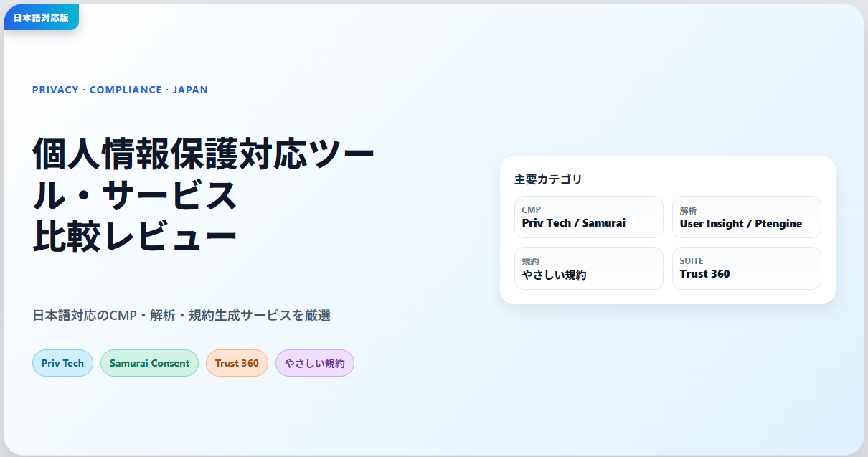This screenshot has width=868, height=457.
Task: Open the SUITE Trust 360 category card
Action: pyautogui.click(x=747, y=268)
